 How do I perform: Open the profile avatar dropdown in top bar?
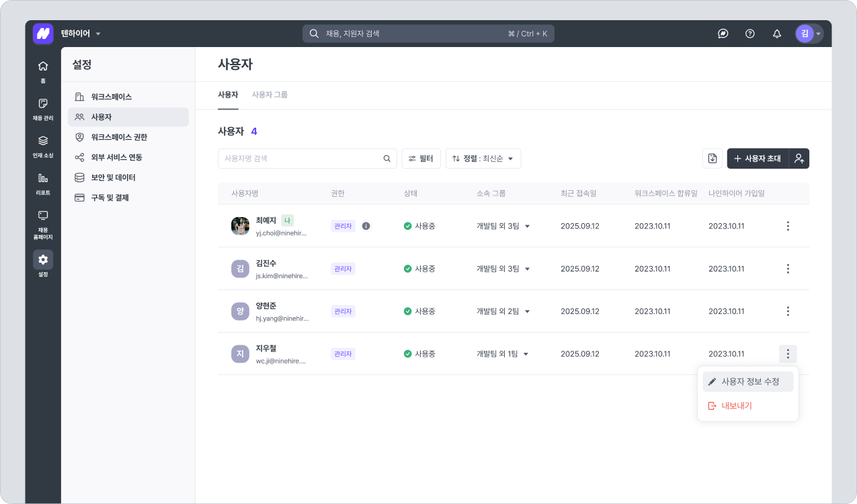click(x=809, y=34)
